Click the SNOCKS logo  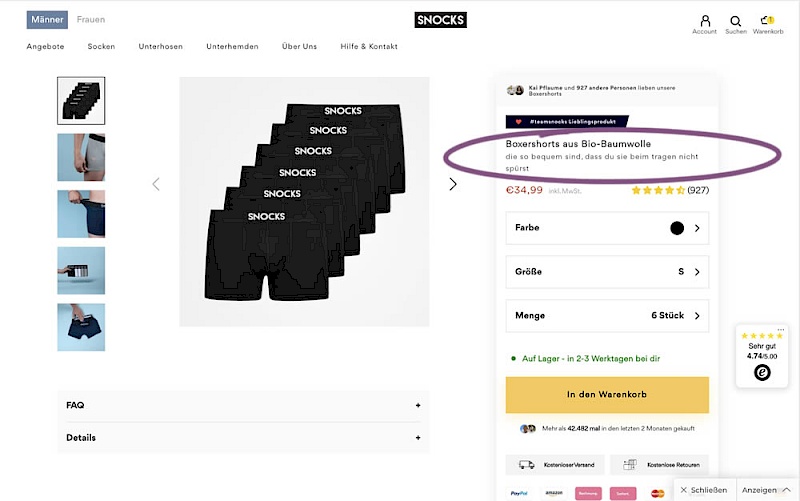(x=440, y=20)
